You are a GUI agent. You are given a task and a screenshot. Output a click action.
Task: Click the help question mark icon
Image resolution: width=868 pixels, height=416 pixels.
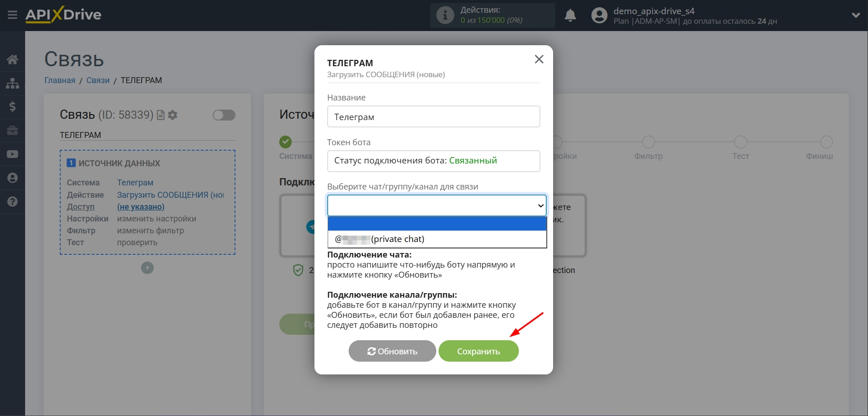point(12,202)
